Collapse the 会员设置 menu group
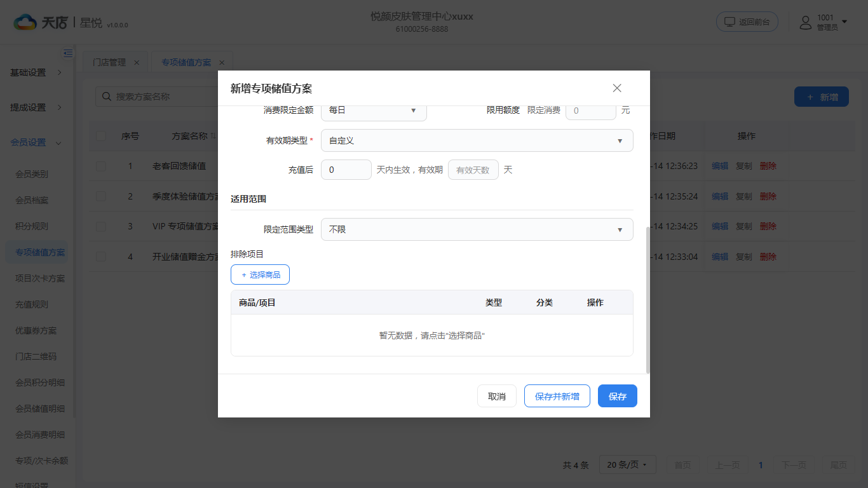The image size is (868, 488). 37,142
